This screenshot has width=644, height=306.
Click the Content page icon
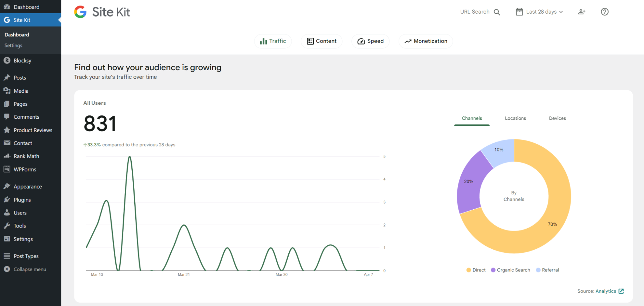(x=310, y=41)
